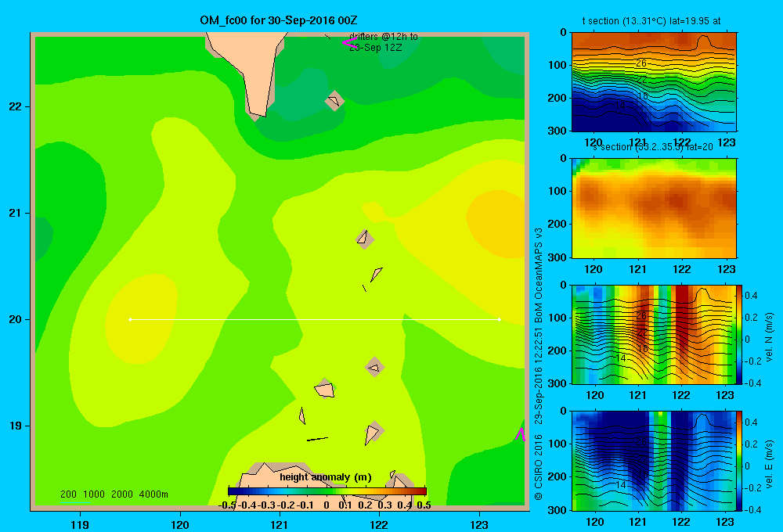783x532 pixels.
Task: Click the latitude 22 axis label on the map
Action: pyautogui.click(x=16, y=107)
